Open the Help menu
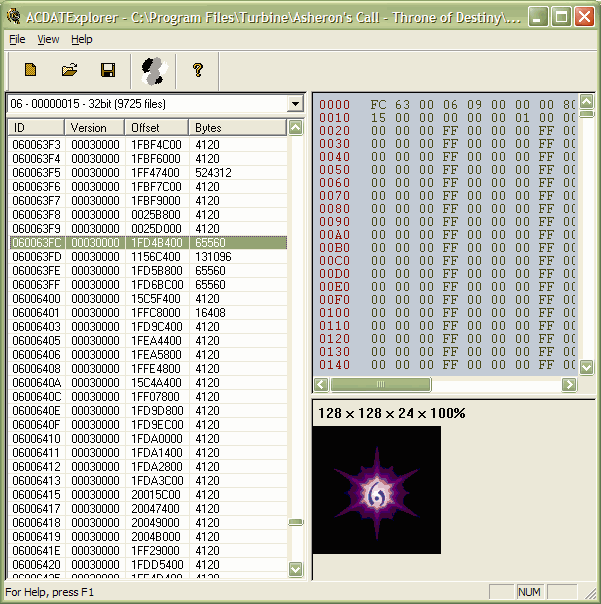Viewport: 601px width, 604px height. click(x=82, y=39)
